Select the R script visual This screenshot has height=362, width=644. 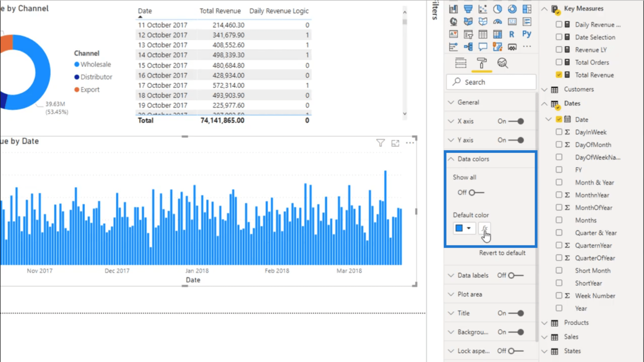pyautogui.click(x=512, y=34)
